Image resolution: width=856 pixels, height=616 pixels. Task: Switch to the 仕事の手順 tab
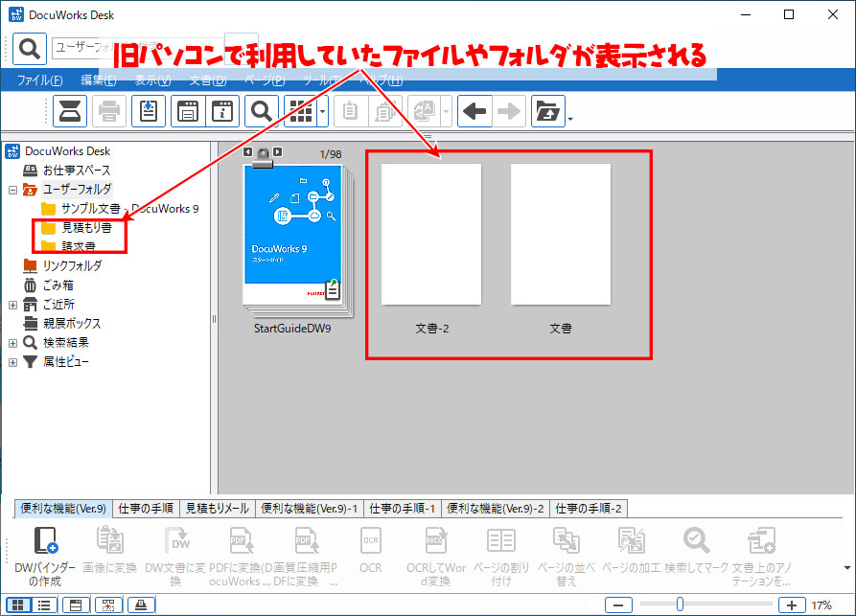coord(146,509)
